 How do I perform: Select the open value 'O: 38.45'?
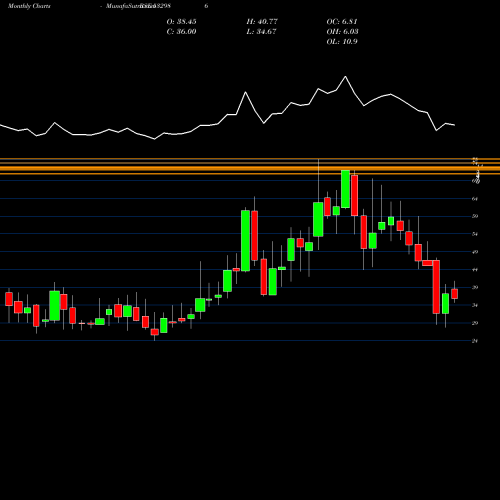click(x=181, y=22)
